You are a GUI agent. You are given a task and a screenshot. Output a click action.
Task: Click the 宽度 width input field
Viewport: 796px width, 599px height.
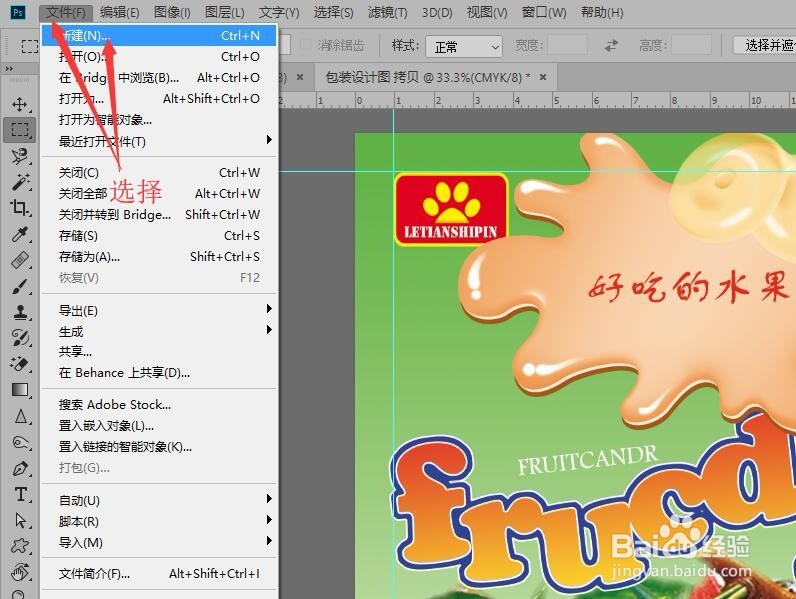coord(567,45)
